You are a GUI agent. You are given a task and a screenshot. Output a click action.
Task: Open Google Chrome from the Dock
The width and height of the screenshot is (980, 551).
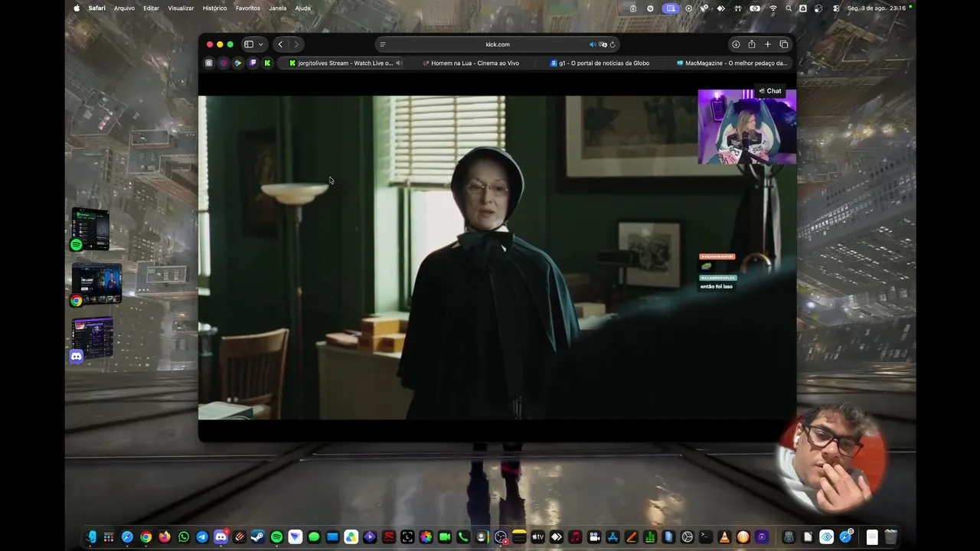(146, 537)
